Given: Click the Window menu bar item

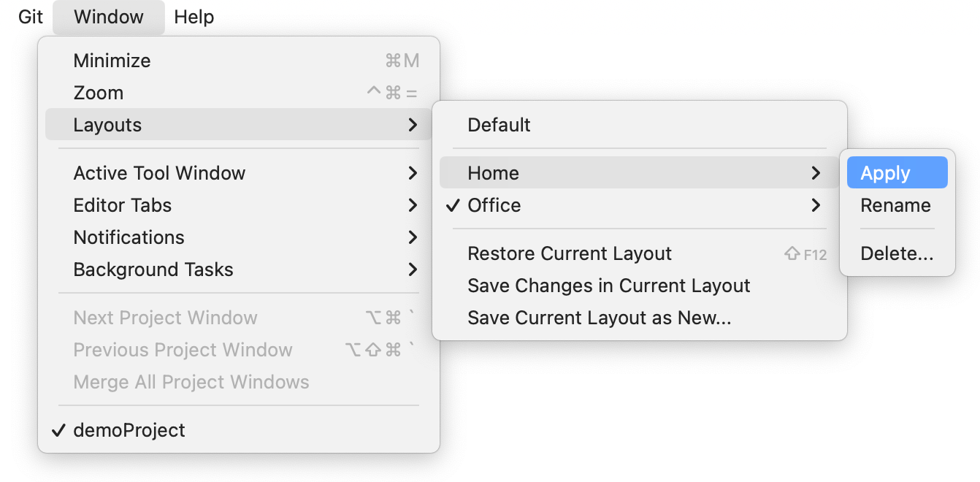Looking at the screenshot, I should click(x=109, y=17).
